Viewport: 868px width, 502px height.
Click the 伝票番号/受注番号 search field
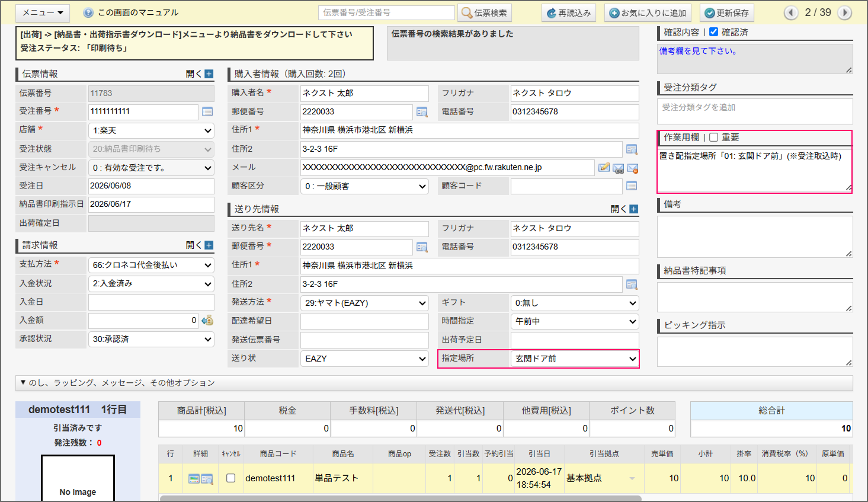[386, 12]
